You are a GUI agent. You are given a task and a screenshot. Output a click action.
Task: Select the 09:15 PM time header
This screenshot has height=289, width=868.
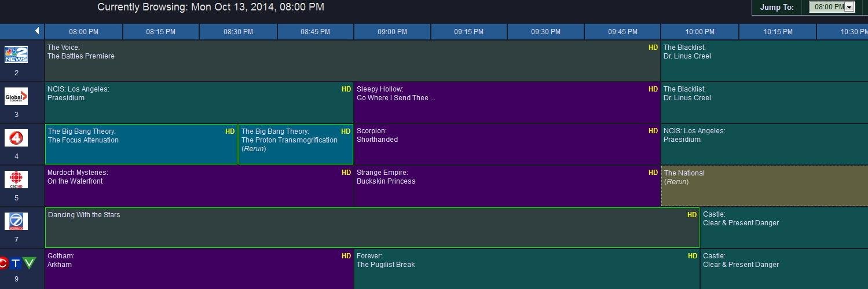469,32
